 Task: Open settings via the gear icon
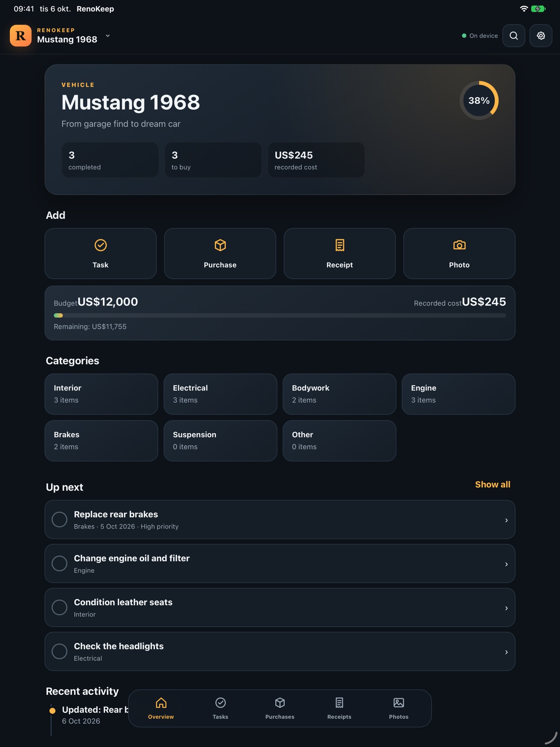click(x=541, y=36)
